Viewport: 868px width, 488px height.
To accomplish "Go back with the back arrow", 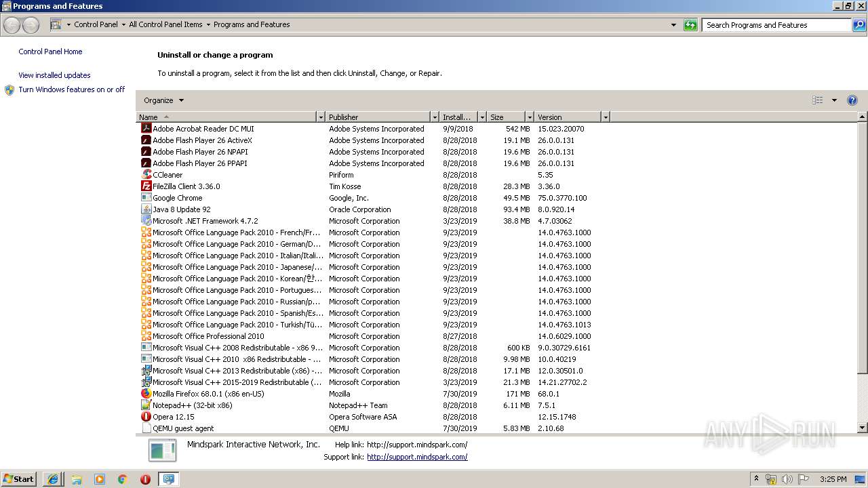I will click(12, 25).
